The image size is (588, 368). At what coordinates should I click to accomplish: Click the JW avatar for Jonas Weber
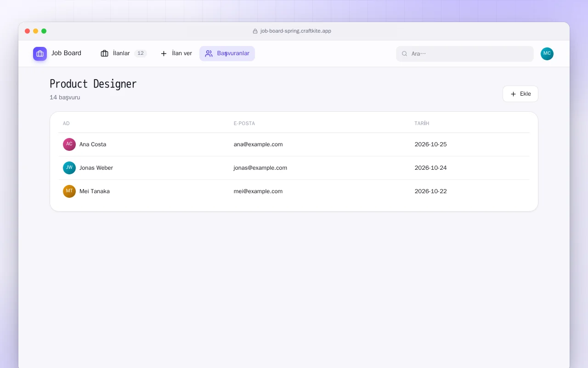(x=69, y=168)
